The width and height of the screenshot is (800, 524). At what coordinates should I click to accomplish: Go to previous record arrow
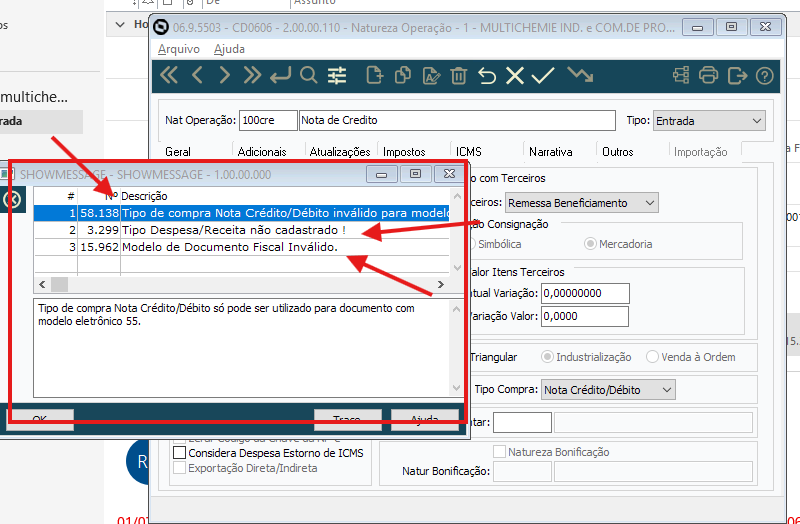tap(197, 76)
